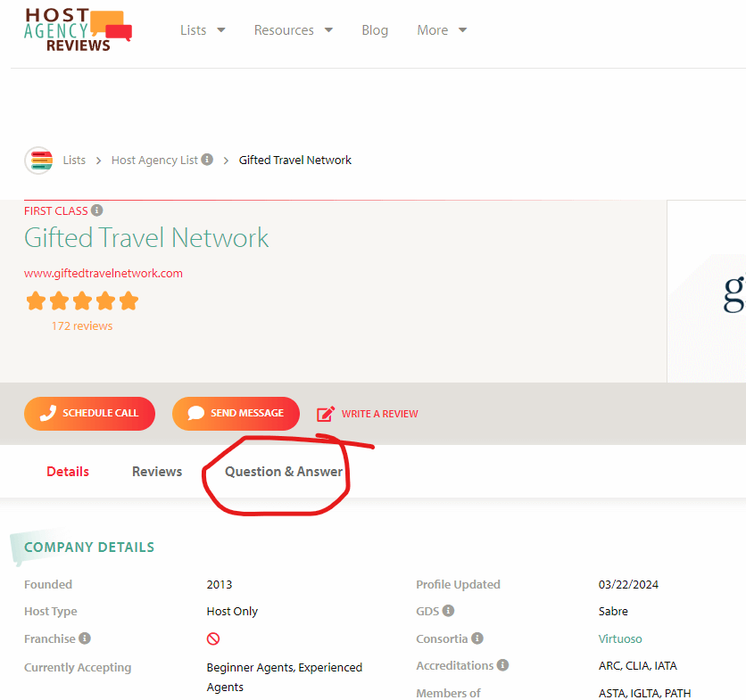Image resolution: width=746 pixels, height=700 pixels.
Task: Open the Question & Answer tab
Action: click(x=284, y=471)
